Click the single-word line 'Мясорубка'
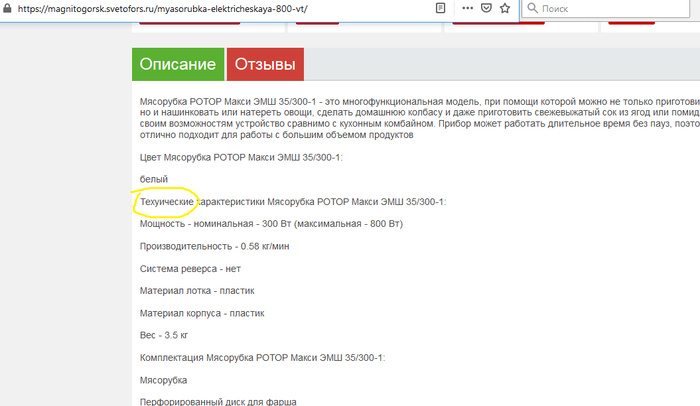The height and width of the screenshot is (406, 700). [x=163, y=381]
